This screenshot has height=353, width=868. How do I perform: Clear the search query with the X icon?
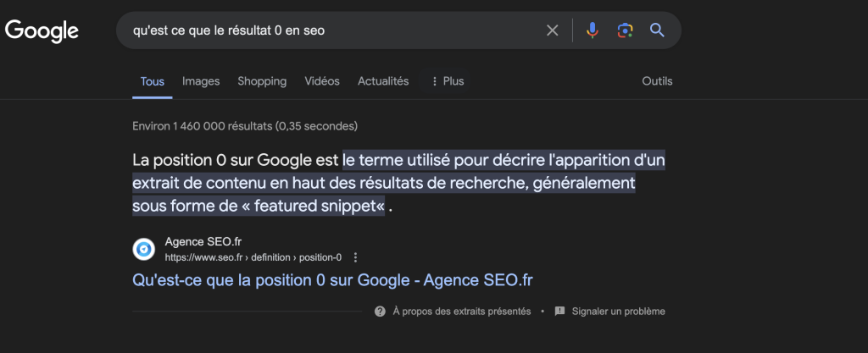pyautogui.click(x=552, y=30)
